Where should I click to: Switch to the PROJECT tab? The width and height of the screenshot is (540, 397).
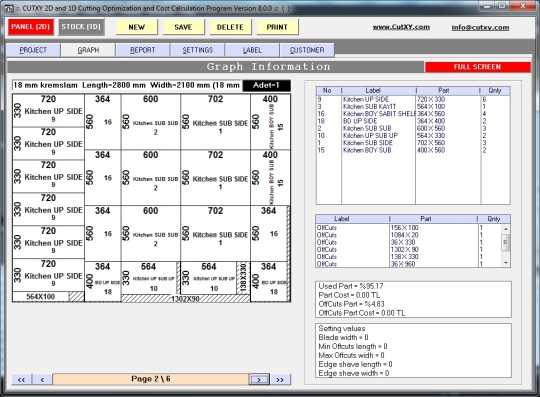click(33, 50)
